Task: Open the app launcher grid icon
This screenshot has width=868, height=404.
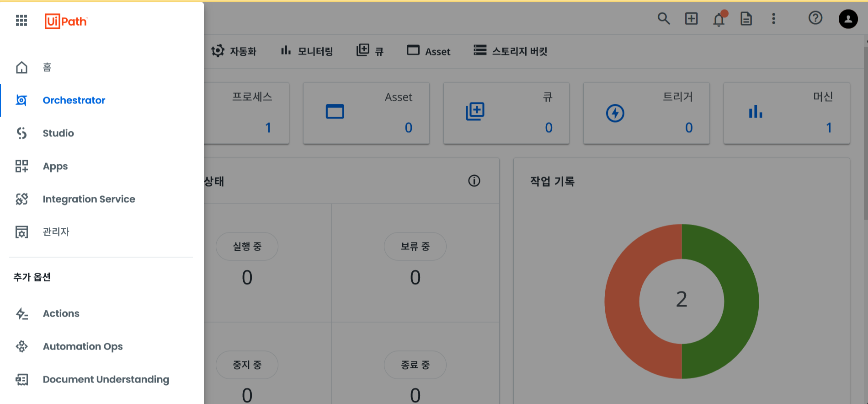Action: tap(21, 21)
